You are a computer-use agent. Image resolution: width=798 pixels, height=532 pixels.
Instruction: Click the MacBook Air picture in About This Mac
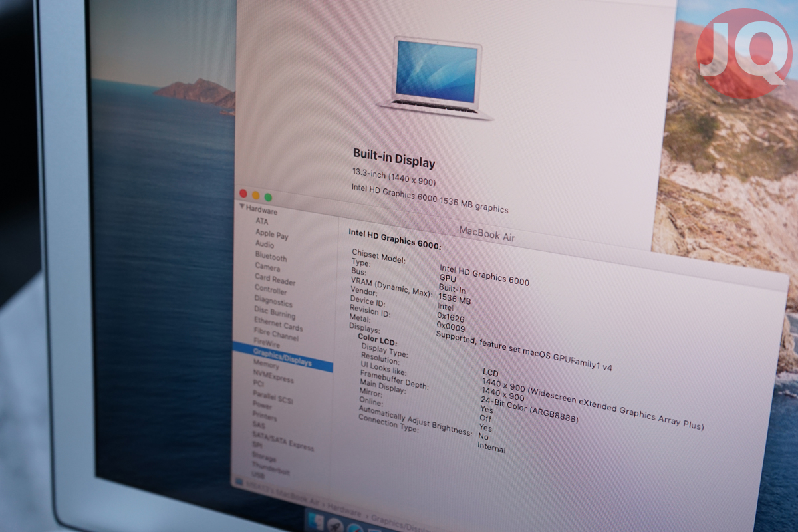[436, 78]
